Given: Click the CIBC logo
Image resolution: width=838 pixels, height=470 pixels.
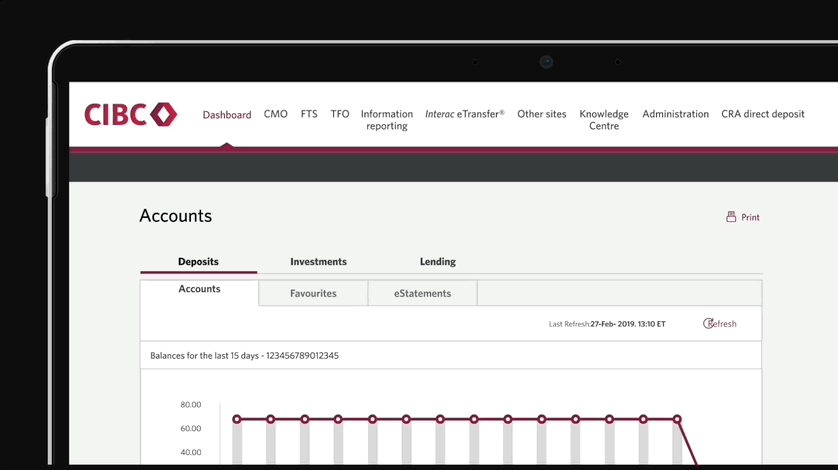Looking at the screenshot, I should pos(131,114).
